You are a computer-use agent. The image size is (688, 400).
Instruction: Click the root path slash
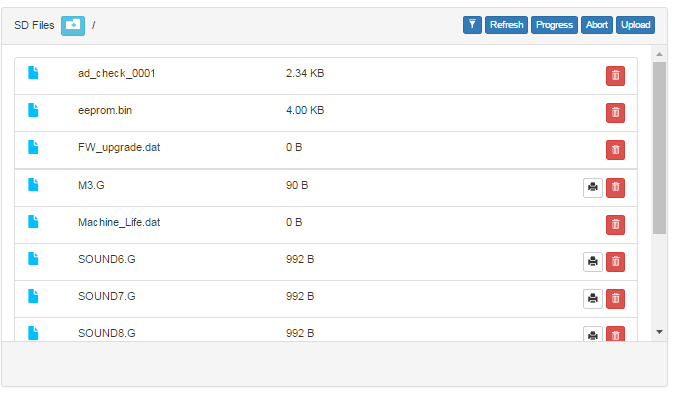[94, 25]
